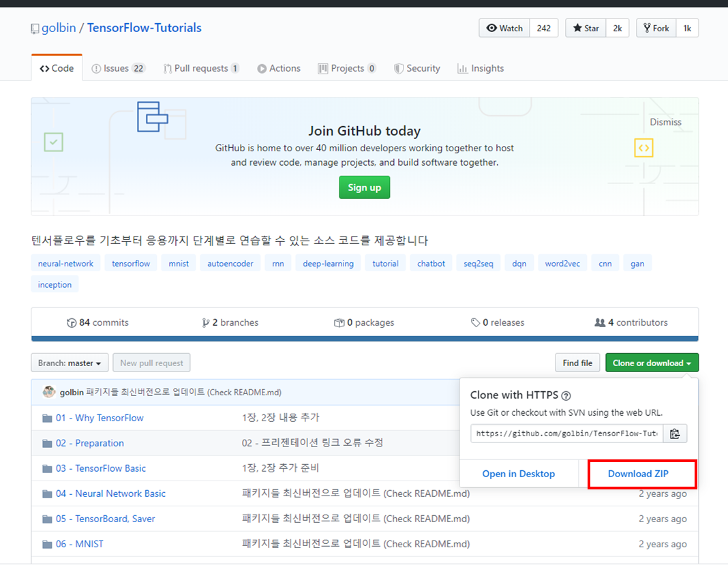
Task: Click the dqn topic tag
Action: pos(519,264)
